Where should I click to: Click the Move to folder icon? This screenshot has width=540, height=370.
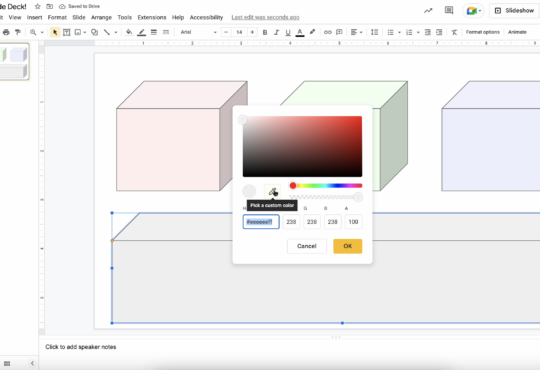[x=50, y=7]
